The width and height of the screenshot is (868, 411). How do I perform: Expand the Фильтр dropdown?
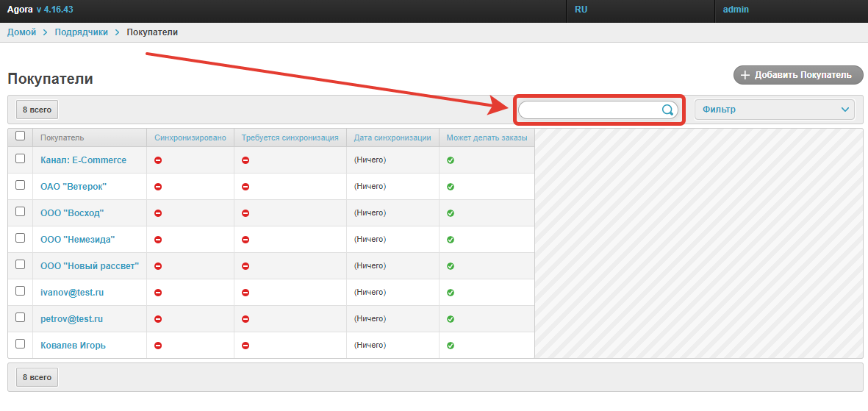tap(774, 110)
